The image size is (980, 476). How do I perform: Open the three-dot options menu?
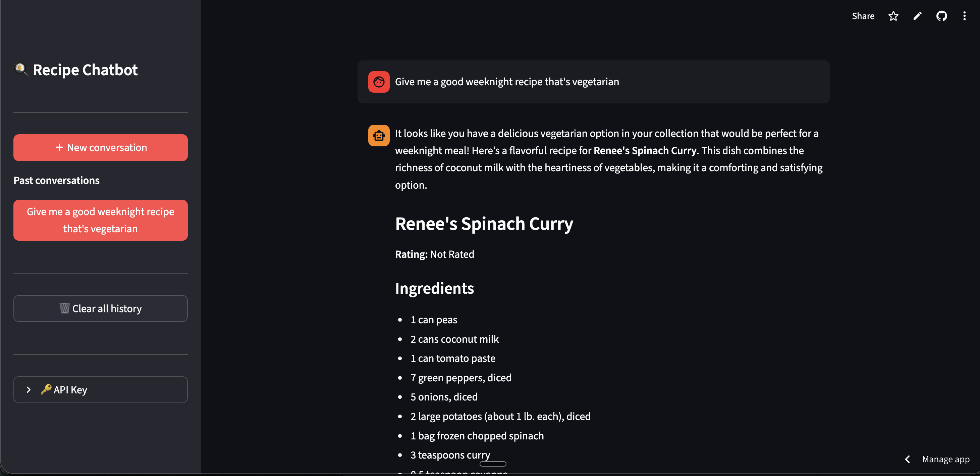point(965,16)
